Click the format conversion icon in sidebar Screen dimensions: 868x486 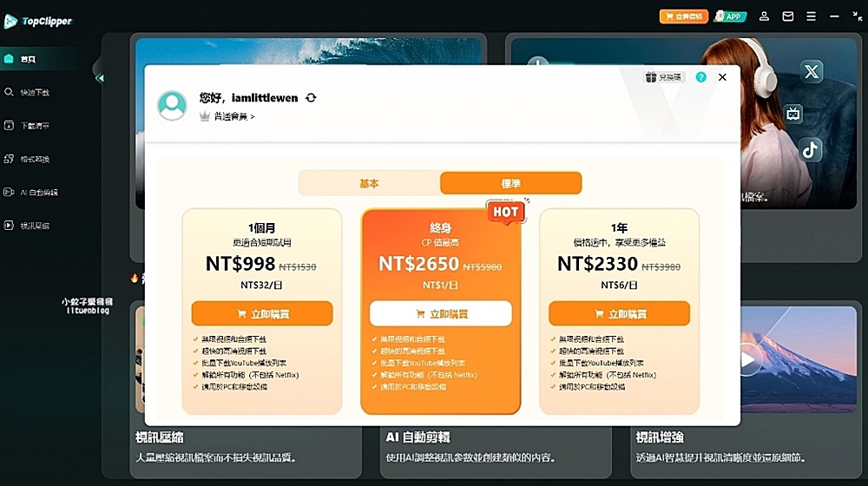coord(9,159)
